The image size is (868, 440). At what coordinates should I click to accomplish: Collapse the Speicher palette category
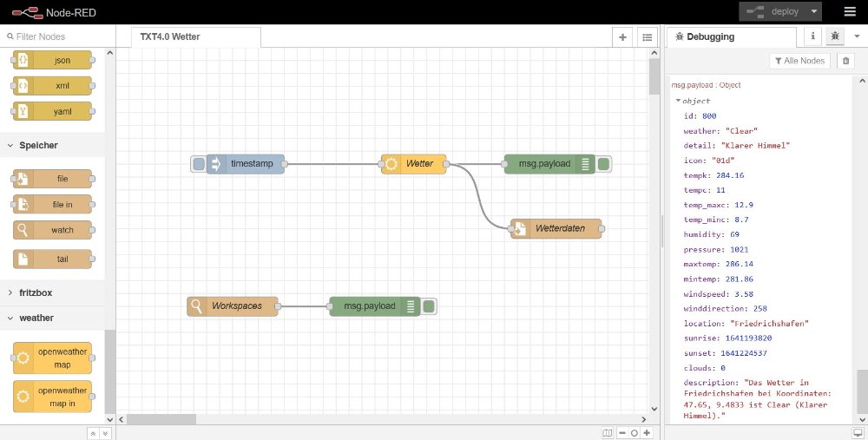click(11, 145)
